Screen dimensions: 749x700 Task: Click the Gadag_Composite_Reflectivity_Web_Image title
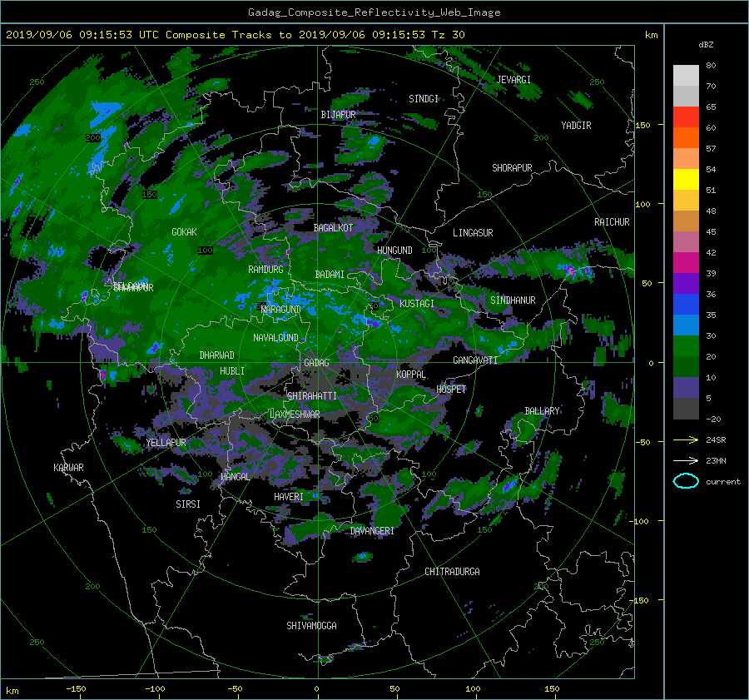point(374,12)
